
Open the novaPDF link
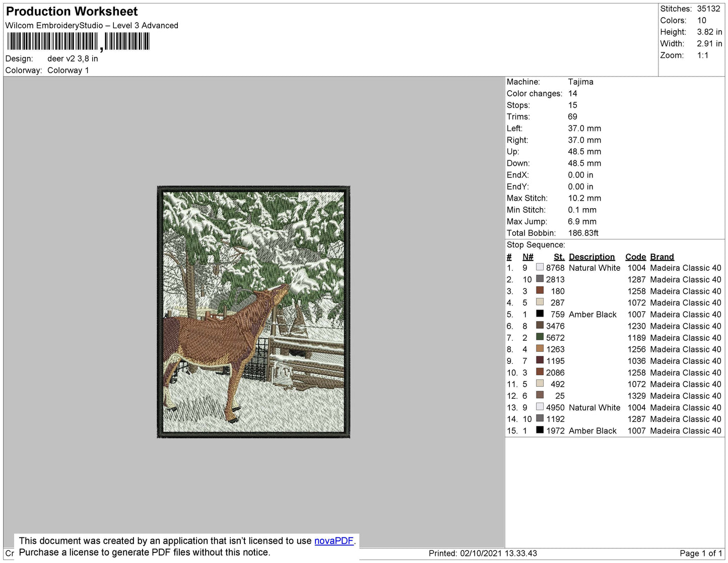click(334, 541)
